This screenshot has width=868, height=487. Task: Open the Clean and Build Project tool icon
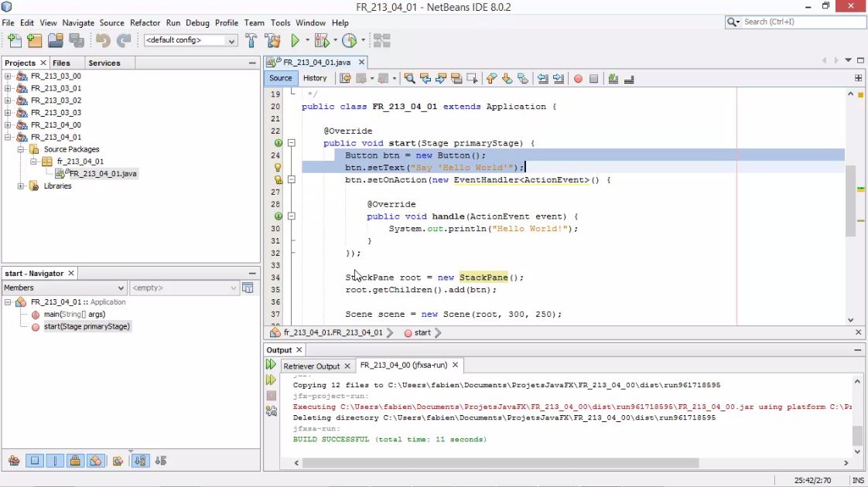[x=272, y=40]
